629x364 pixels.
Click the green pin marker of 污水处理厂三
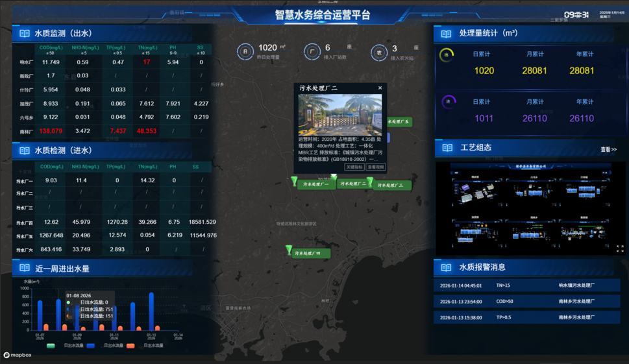(370, 182)
